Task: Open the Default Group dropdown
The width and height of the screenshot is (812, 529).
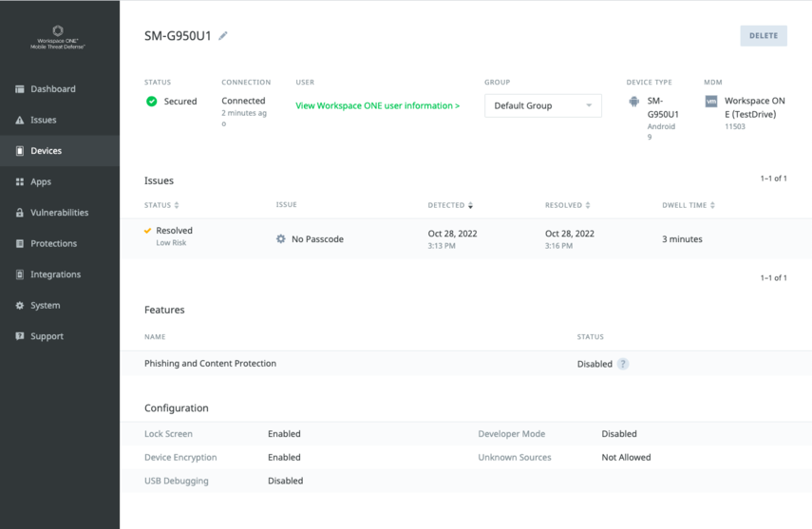Action: [x=542, y=105]
